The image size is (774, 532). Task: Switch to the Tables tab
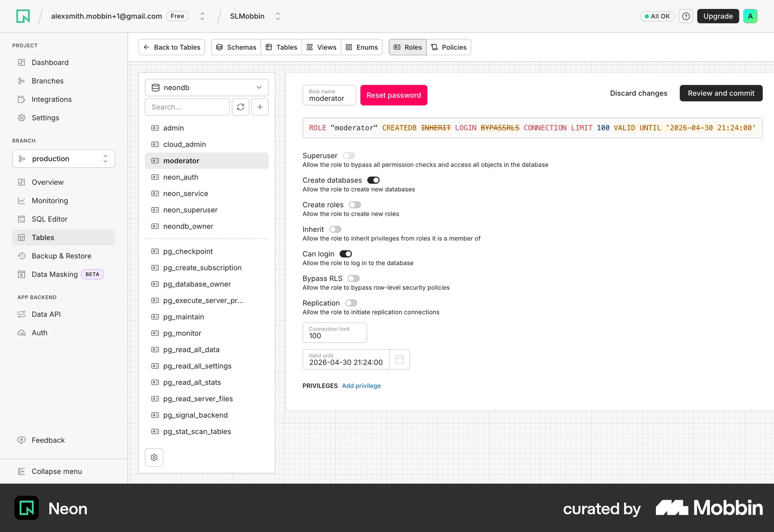point(281,47)
